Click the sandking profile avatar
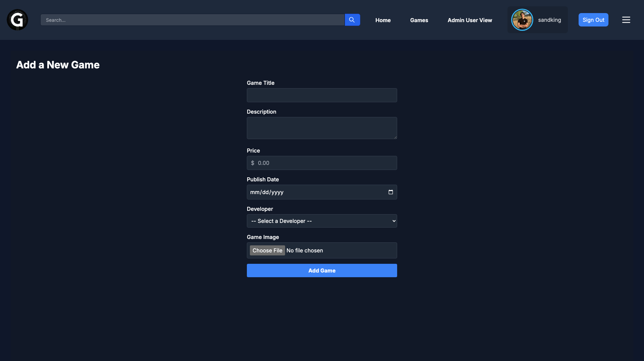The image size is (644, 361). pos(522,20)
